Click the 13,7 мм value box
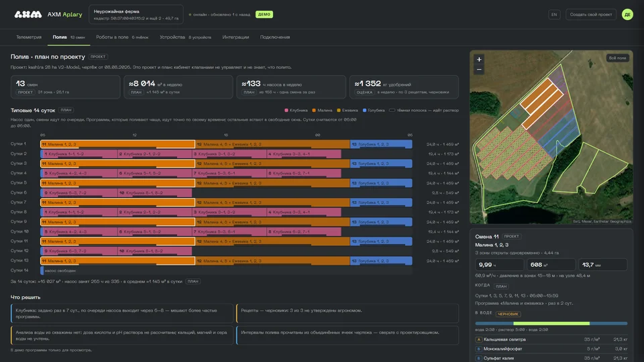The height and width of the screenshot is (362, 644). click(x=603, y=265)
